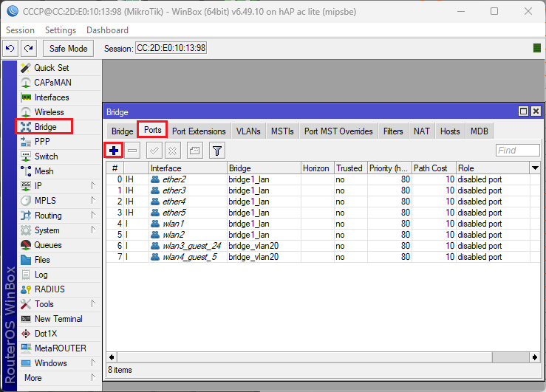Switch to the Bridge tab

pos(122,131)
